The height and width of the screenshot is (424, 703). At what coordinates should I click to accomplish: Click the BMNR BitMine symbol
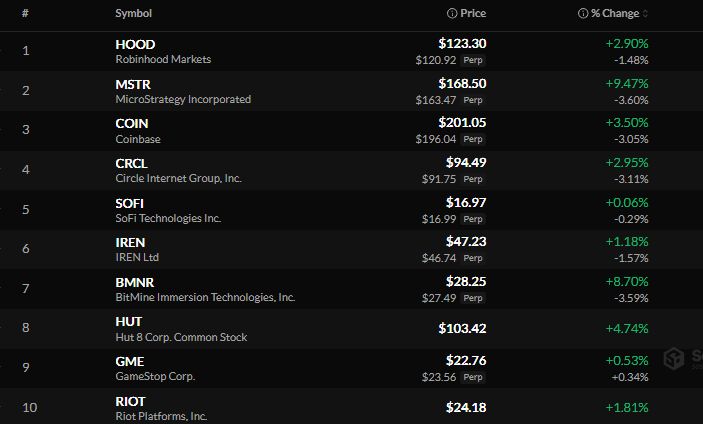pos(135,282)
